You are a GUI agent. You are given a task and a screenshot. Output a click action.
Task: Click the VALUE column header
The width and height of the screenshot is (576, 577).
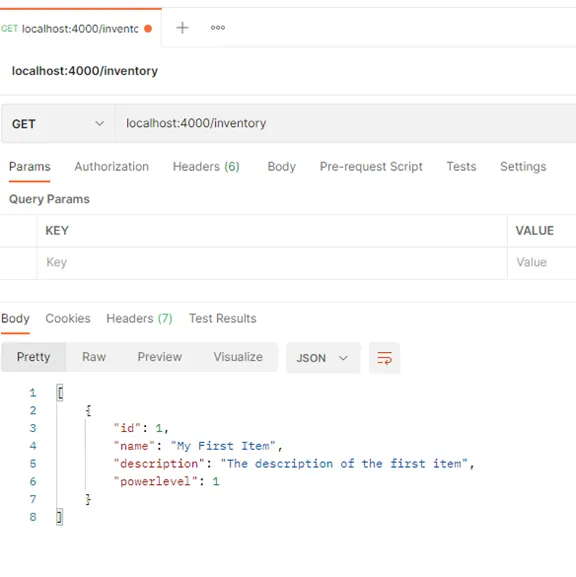click(x=534, y=231)
